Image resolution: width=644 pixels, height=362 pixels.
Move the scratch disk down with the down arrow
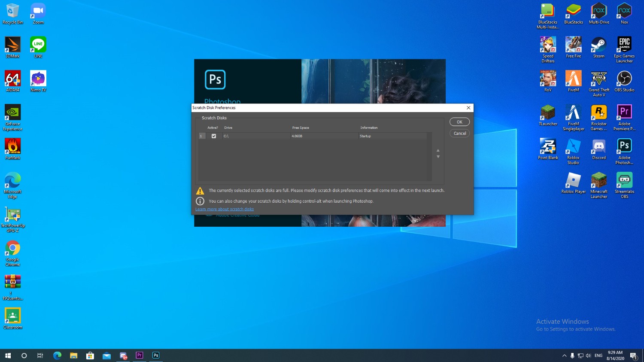click(x=438, y=157)
